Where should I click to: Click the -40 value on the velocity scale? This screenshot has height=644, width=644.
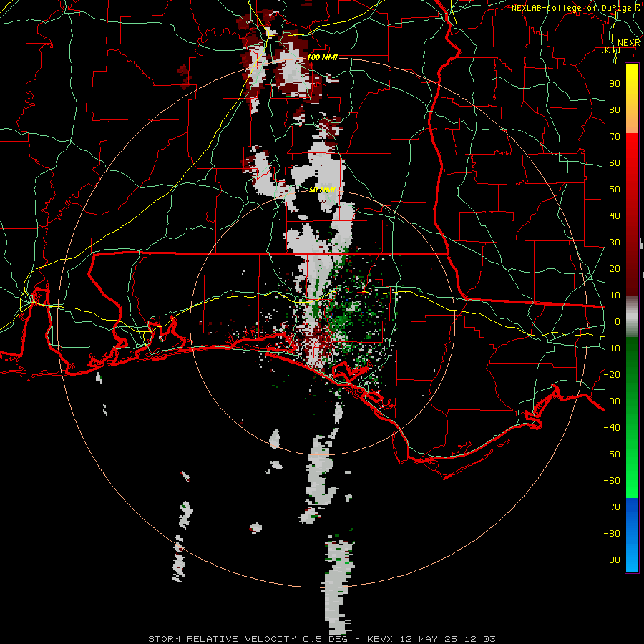click(x=612, y=428)
